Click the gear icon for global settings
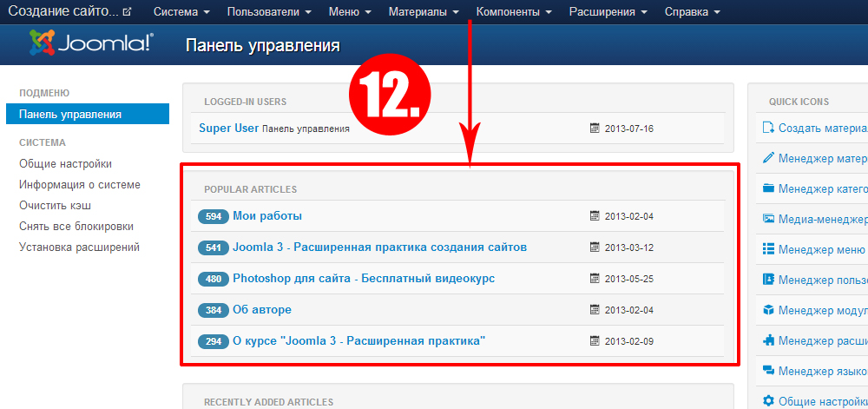 tap(768, 400)
